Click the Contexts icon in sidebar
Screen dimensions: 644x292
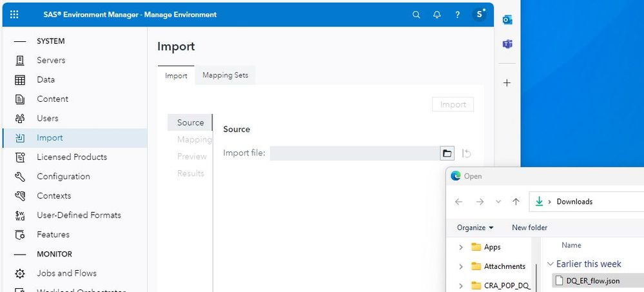click(20, 196)
